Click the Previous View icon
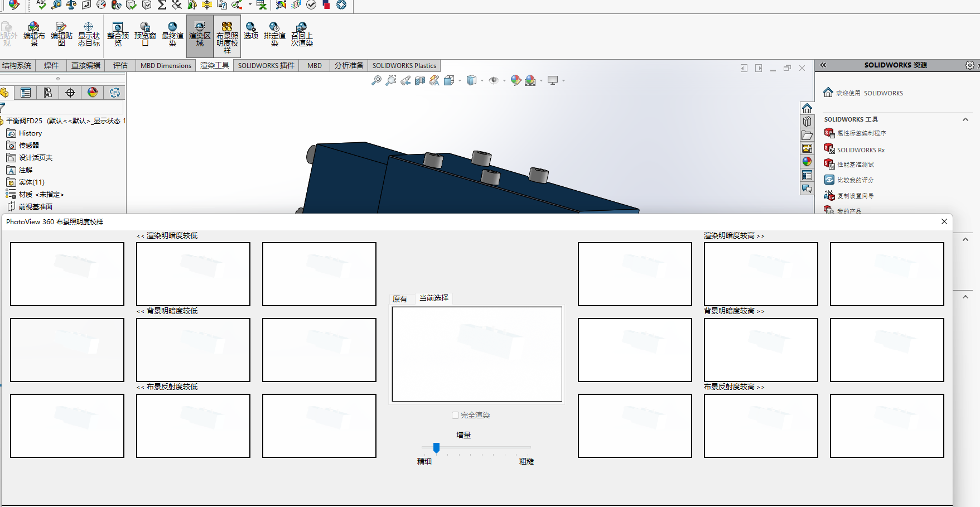Image resolution: width=980 pixels, height=507 pixels. 405,80
